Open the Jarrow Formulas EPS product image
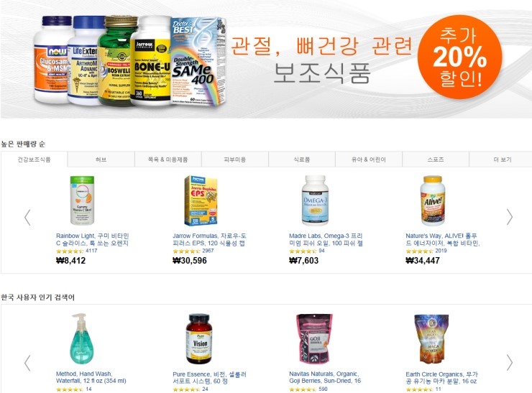 click(201, 200)
